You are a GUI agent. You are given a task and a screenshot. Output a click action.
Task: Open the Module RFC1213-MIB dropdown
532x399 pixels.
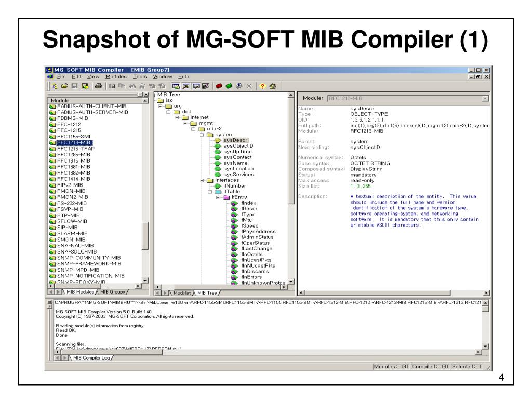486,98
